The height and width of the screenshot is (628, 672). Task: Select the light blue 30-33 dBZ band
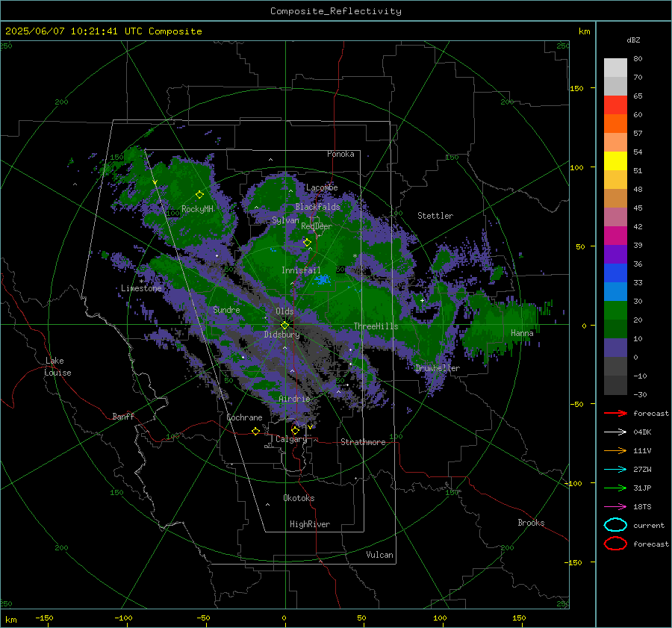click(x=615, y=292)
